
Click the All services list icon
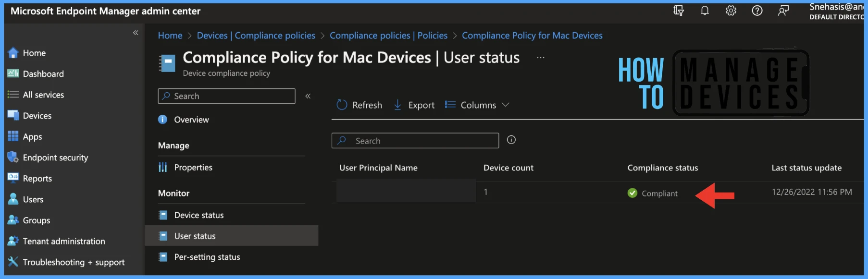13,95
